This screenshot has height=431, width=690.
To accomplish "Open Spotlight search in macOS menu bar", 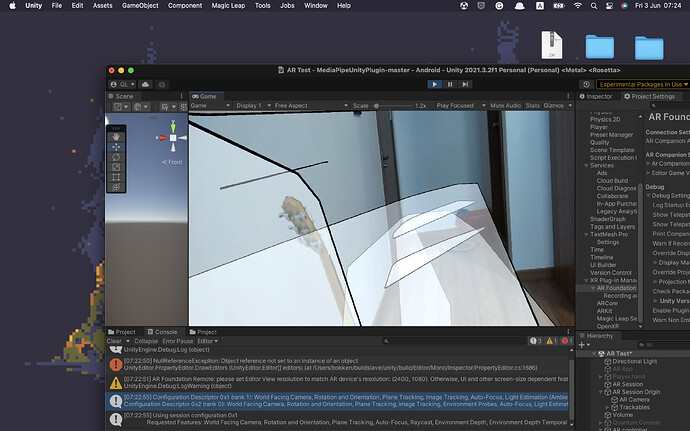I will point(594,6).
